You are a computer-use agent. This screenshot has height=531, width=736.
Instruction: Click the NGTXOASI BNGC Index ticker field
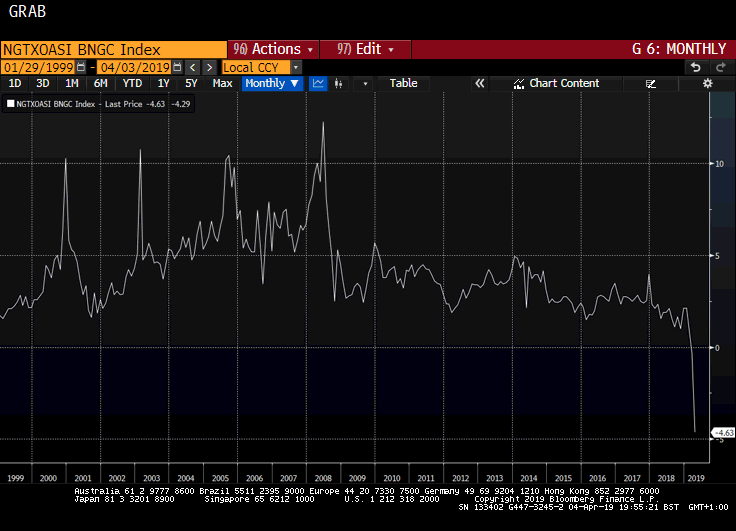coord(113,49)
